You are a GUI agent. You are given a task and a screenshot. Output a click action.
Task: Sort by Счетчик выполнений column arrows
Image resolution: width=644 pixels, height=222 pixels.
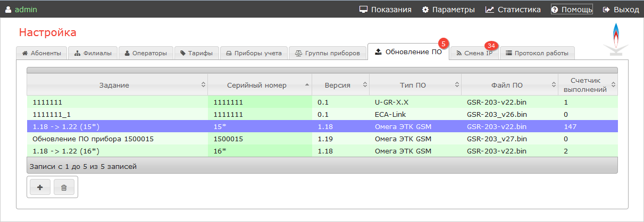coord(613,85)
